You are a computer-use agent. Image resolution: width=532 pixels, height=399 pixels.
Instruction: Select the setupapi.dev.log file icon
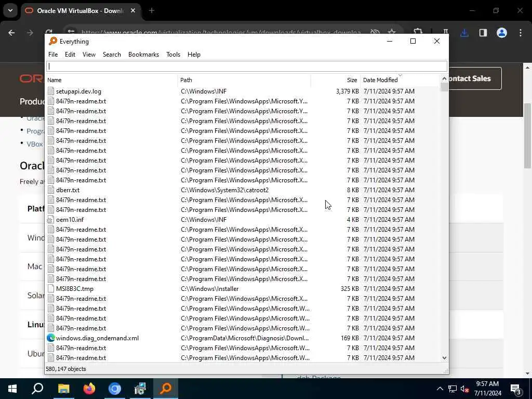51,91
